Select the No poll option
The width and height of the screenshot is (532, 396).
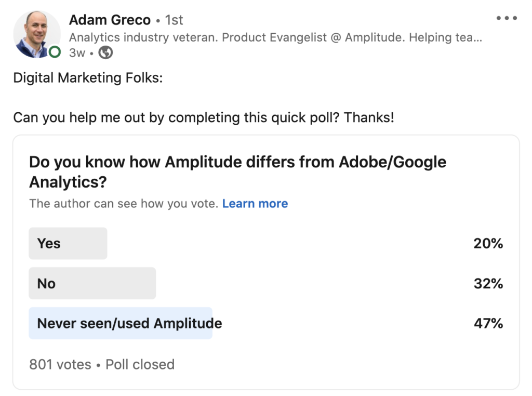(x=92, y=283)
